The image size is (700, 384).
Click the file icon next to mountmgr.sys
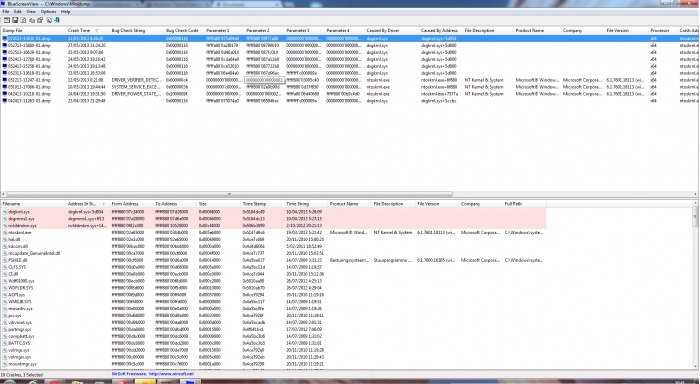tap(5, 364)
